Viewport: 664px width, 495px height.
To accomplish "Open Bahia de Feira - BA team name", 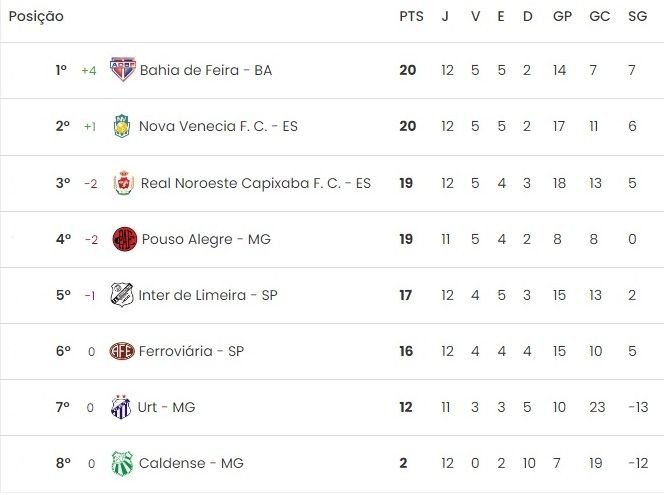I will [206, 70].
